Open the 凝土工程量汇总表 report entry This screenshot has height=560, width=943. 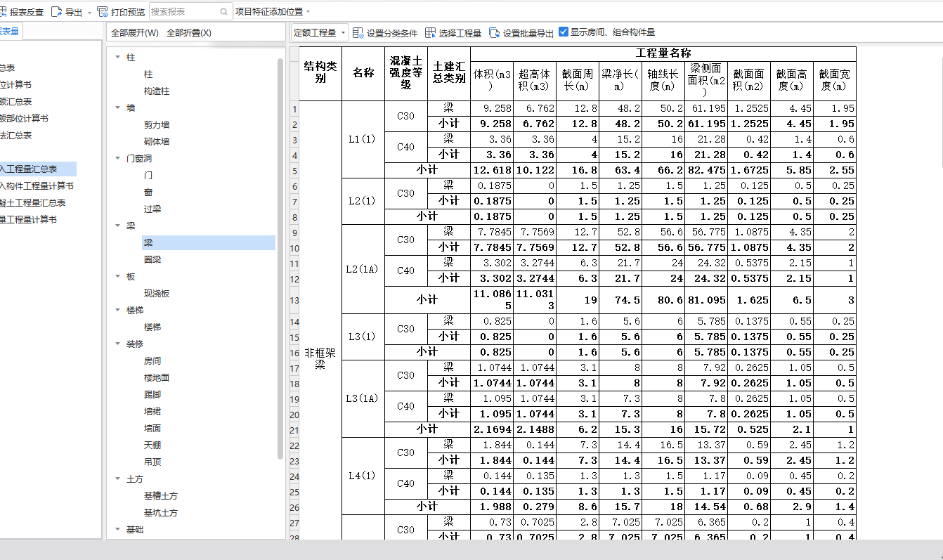click(x=33, y=203)
